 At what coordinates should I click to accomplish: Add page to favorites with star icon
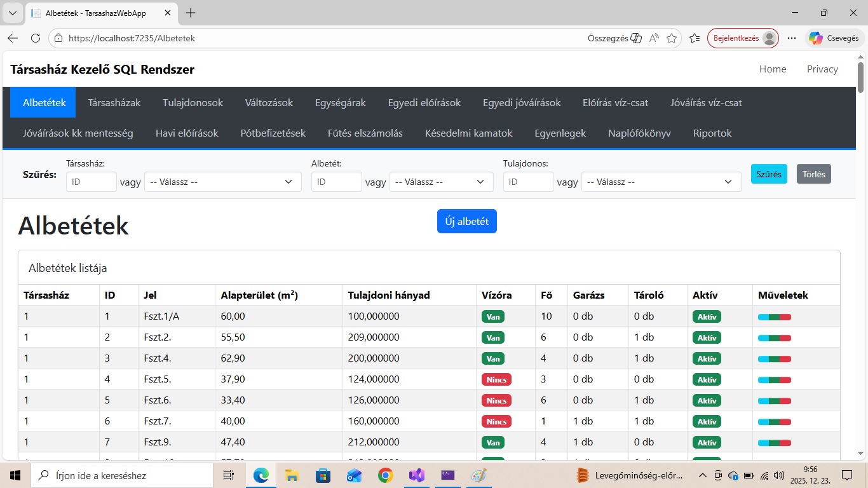point(672,38)
